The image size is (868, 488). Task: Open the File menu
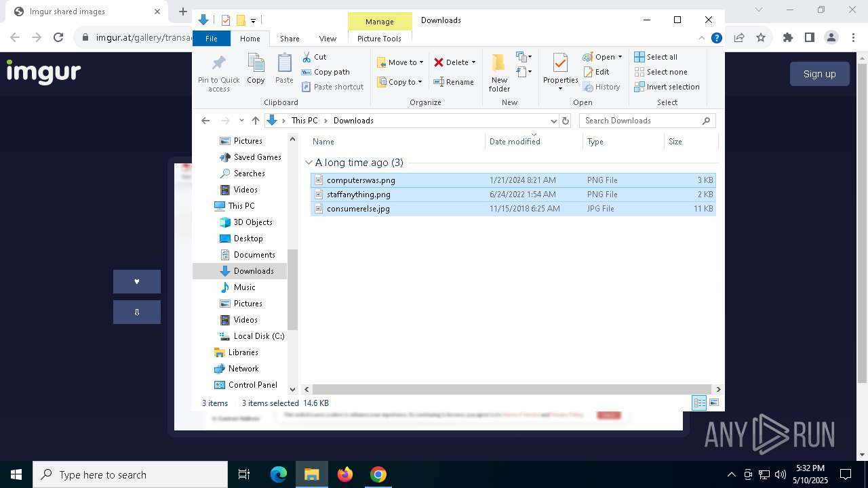212,39
